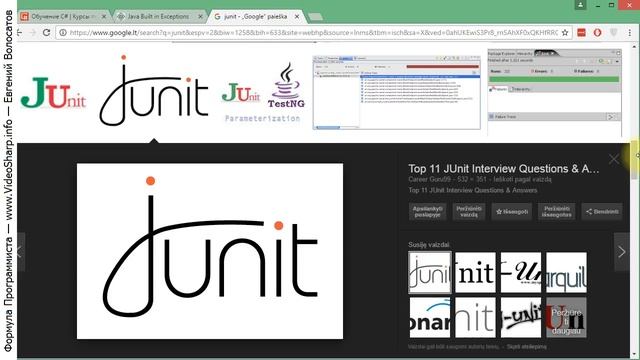Click the large Junit preview image
640x360 pixels.
(210, 251)
